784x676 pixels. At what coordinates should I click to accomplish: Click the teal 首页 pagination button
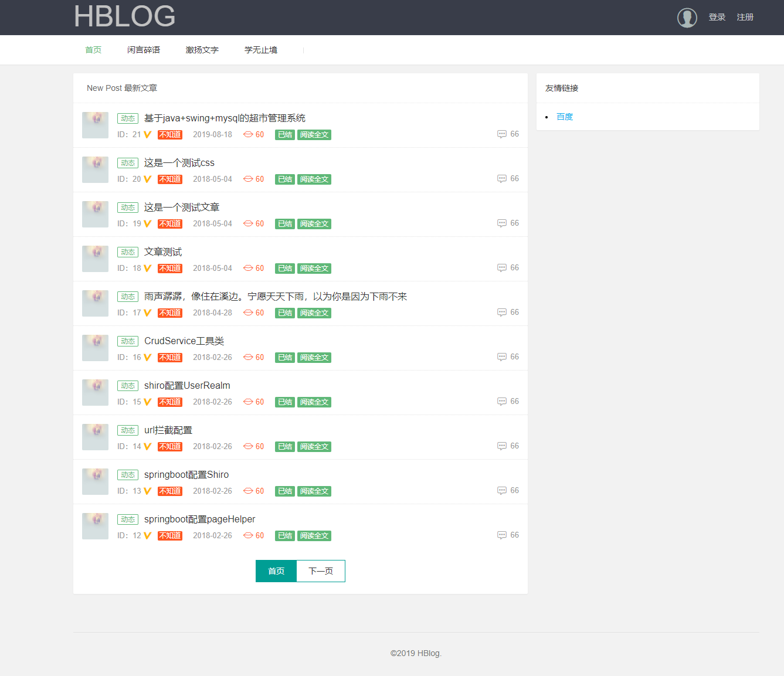point(276,570)
